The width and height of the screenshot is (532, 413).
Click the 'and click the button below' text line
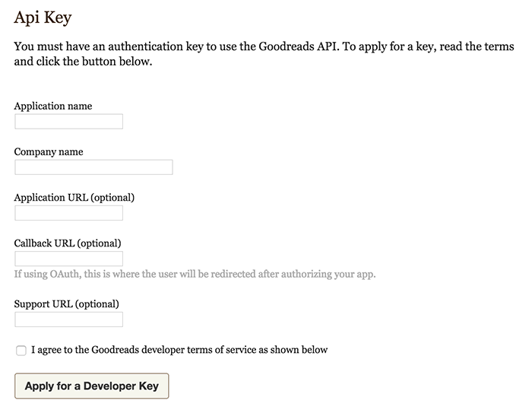coord(83,62)
